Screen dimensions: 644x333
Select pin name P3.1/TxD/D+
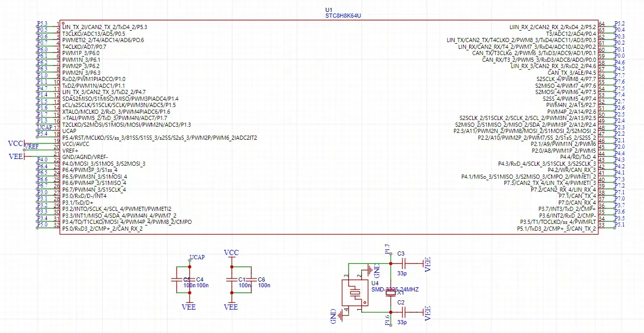click(78, 203)
